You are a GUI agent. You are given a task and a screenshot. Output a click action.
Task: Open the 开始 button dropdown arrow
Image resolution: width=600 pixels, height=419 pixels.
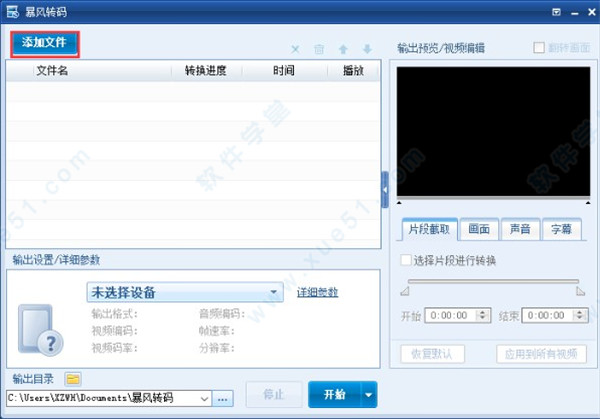(368, 395)
